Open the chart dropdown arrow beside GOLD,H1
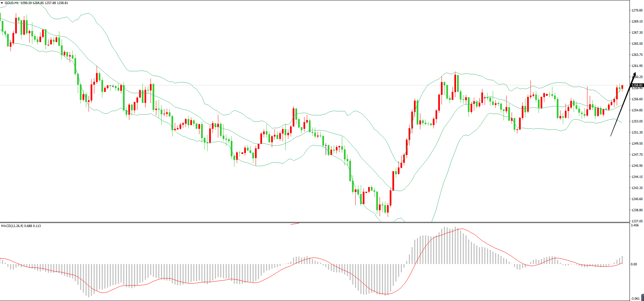Viewport: 644px width, 301px height. 2,3
